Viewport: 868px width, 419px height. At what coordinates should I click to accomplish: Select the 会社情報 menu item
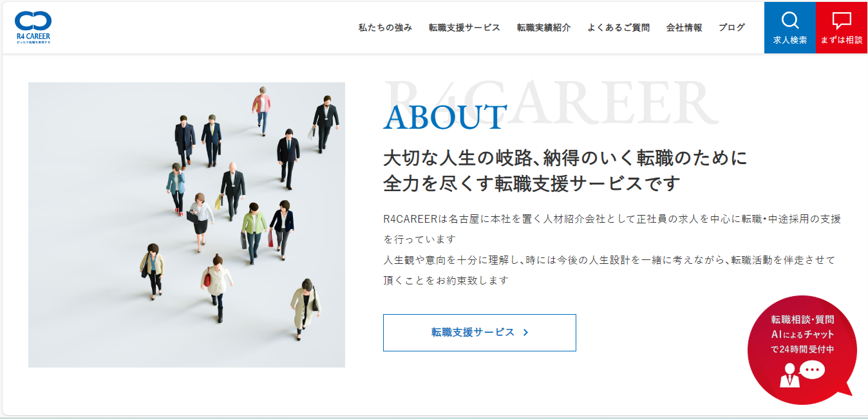click(684, 28)
